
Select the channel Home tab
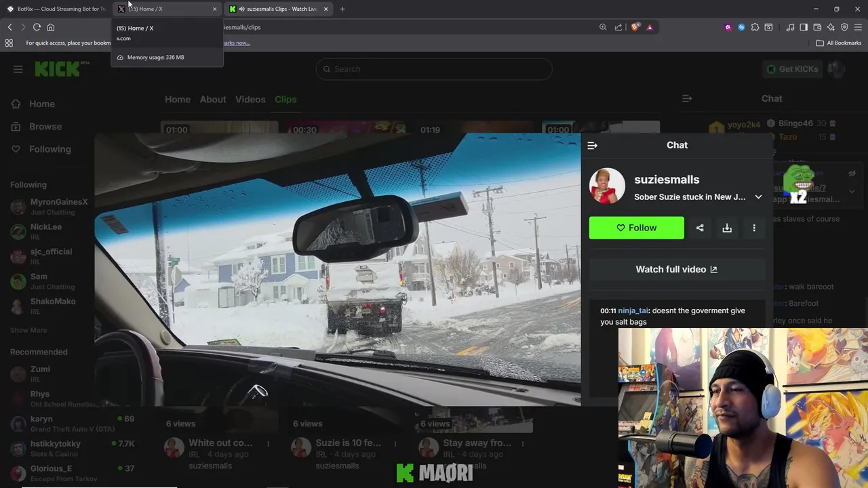click(x=178, y=99)
